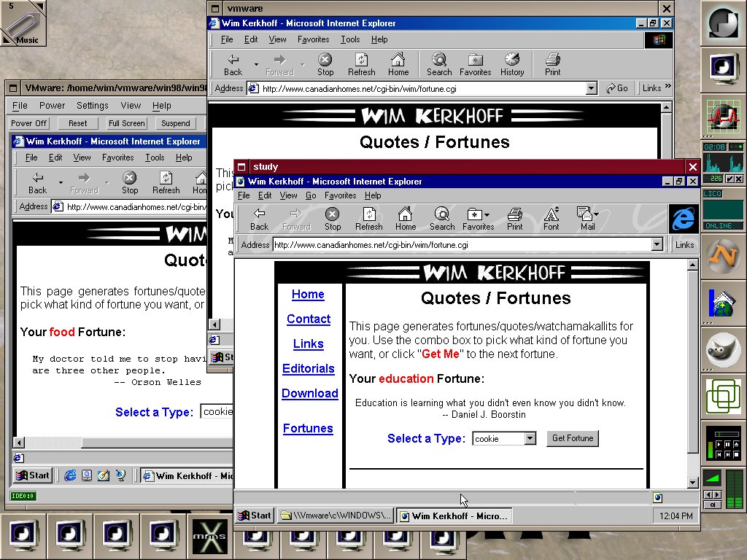
Task: Click the Font icon in IE toolbar
Action: point(551,217)
